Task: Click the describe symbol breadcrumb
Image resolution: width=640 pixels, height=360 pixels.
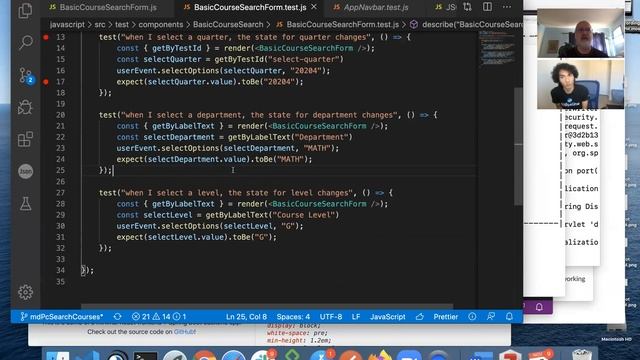Action: (x=466, y=24)
